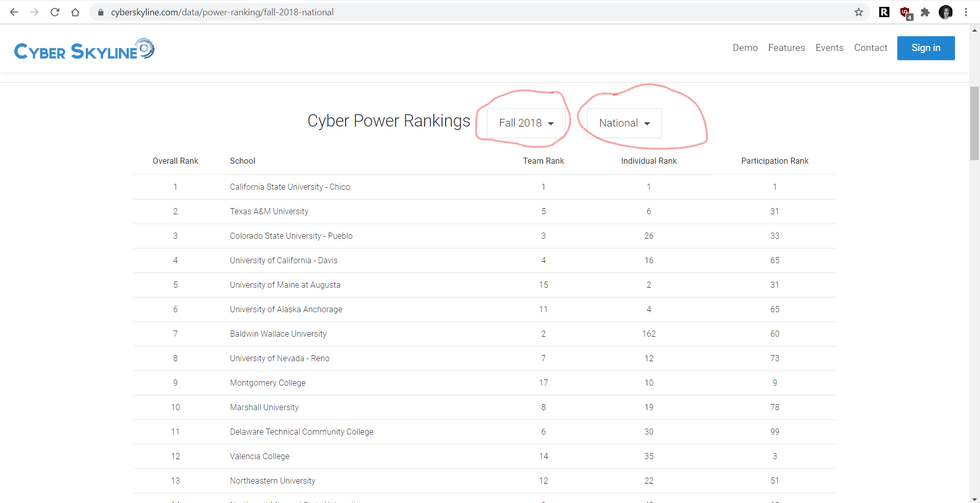The width and height of the screenshot is (980, 503).
Task: Open the Features nav item
Action: click(787, 47)
